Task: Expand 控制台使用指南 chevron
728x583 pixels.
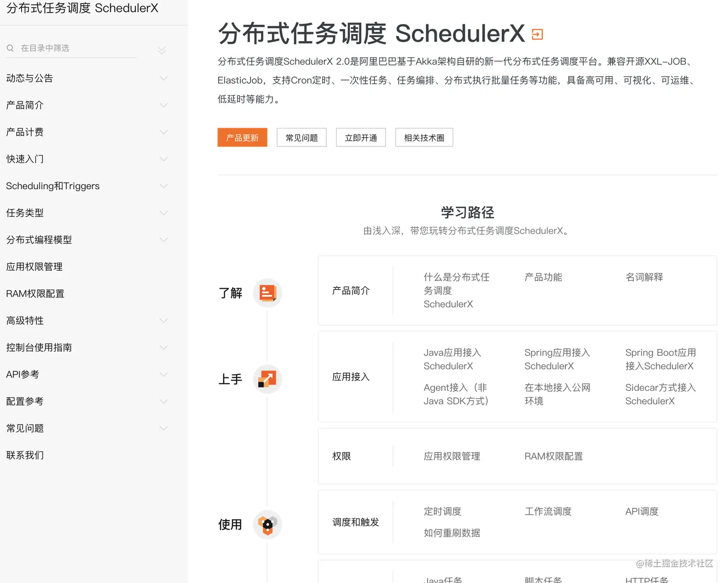Action: click(164, 348)
